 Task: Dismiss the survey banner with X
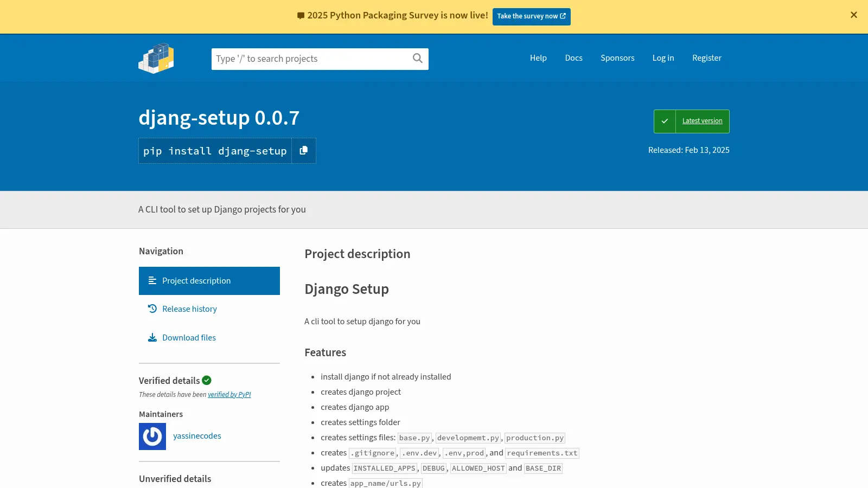click(854, 15)
